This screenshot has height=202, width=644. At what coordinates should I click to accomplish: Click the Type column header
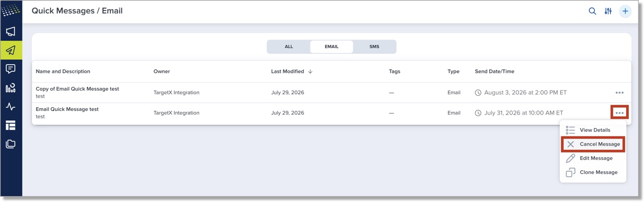point(453,71)
